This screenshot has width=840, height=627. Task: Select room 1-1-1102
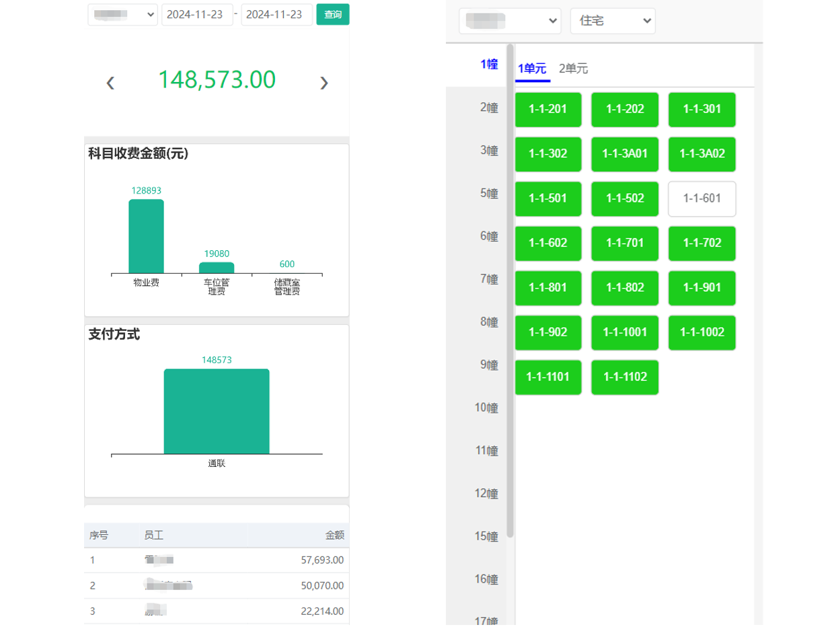(x=624, y=377)
